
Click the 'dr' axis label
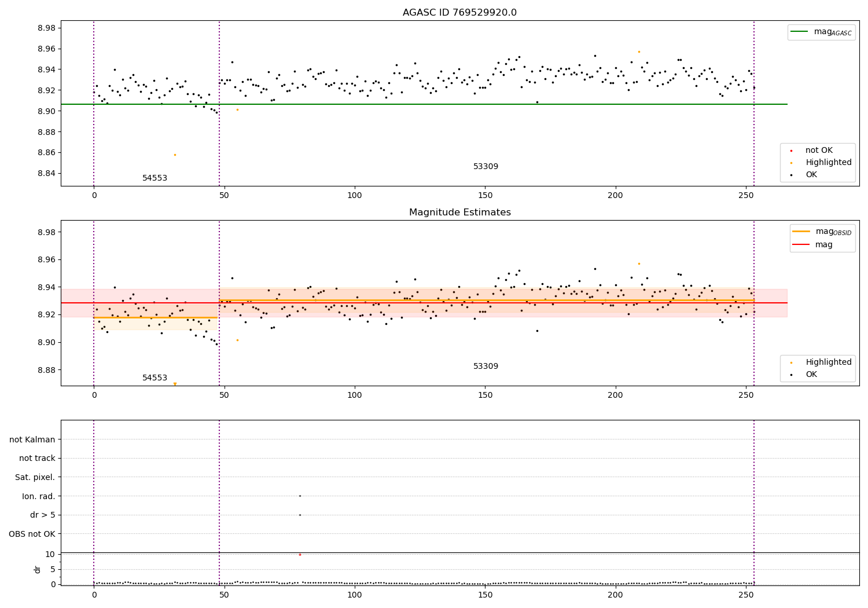coord(38,569)
